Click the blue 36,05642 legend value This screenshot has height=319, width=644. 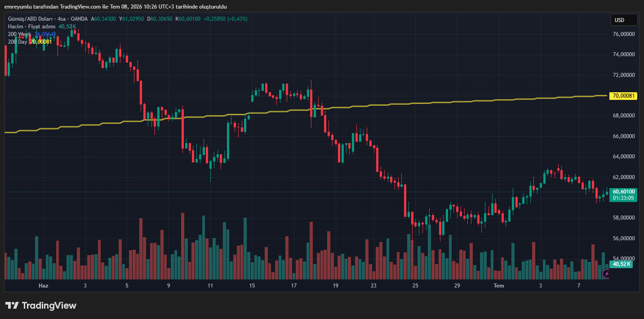45,34
